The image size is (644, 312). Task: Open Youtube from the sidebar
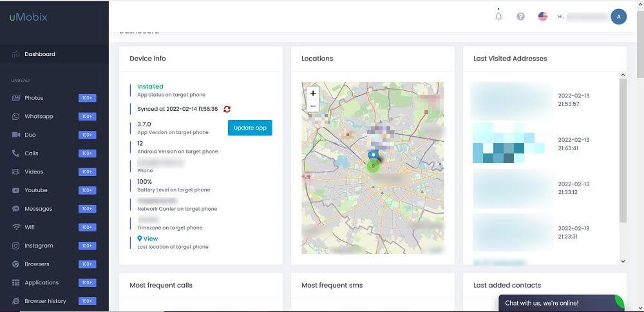(x=36, y=190)
